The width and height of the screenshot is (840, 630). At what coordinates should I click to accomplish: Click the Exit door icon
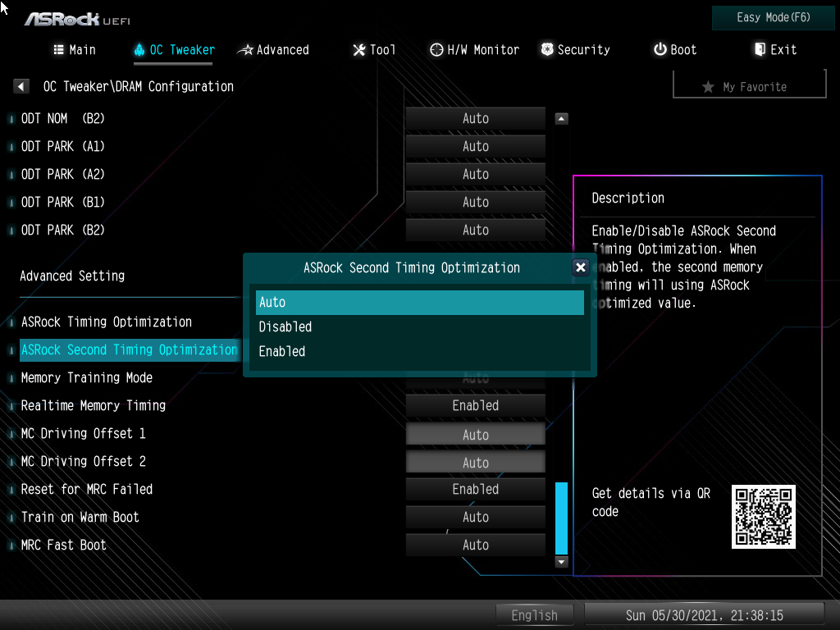coord(760,49)
